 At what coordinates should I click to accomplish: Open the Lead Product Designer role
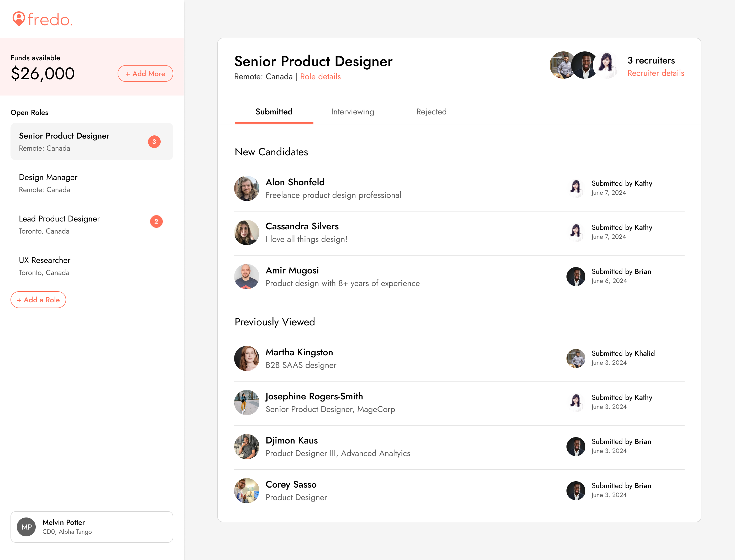92,224
